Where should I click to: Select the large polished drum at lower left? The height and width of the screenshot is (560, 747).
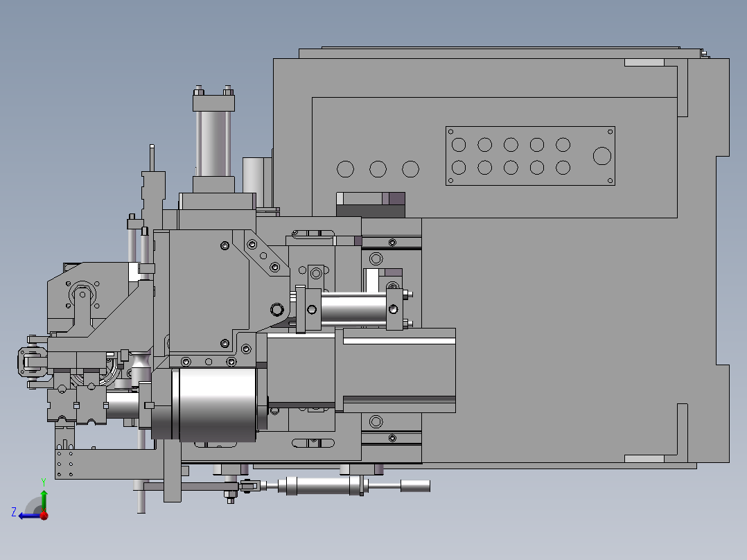point(217,405)
